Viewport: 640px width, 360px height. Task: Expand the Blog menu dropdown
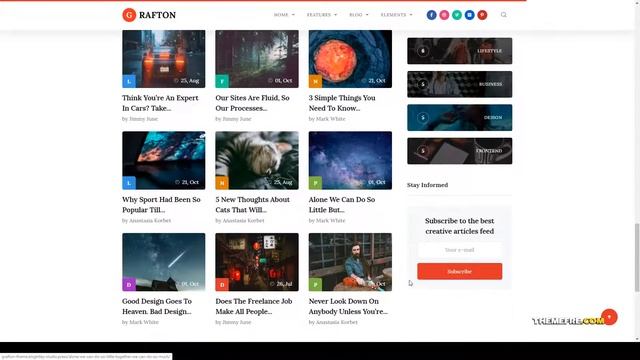point(359,15)
